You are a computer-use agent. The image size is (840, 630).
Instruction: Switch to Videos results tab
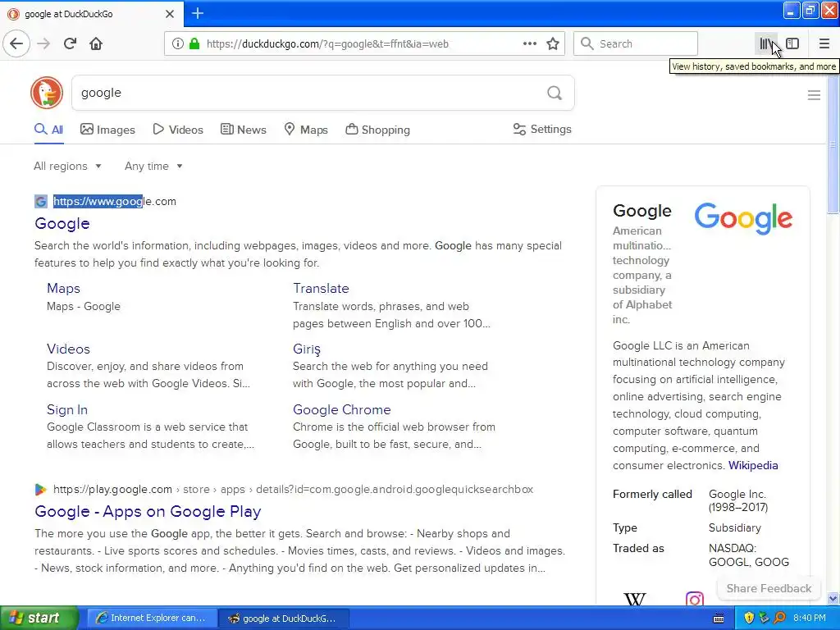[178, 130]
